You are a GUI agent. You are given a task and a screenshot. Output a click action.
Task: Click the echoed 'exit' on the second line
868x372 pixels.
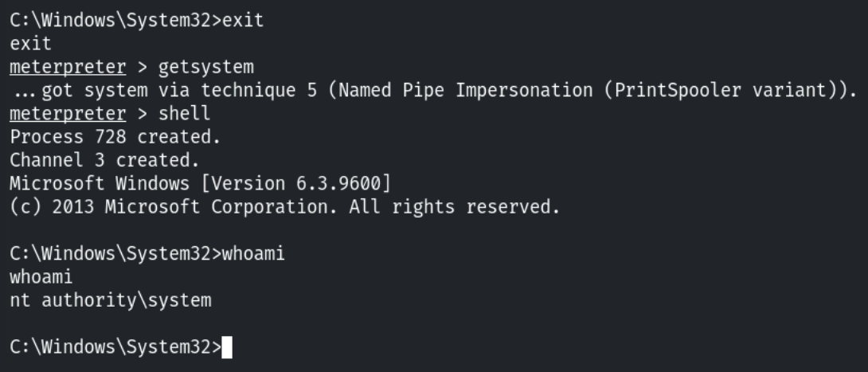coord(29,43)
